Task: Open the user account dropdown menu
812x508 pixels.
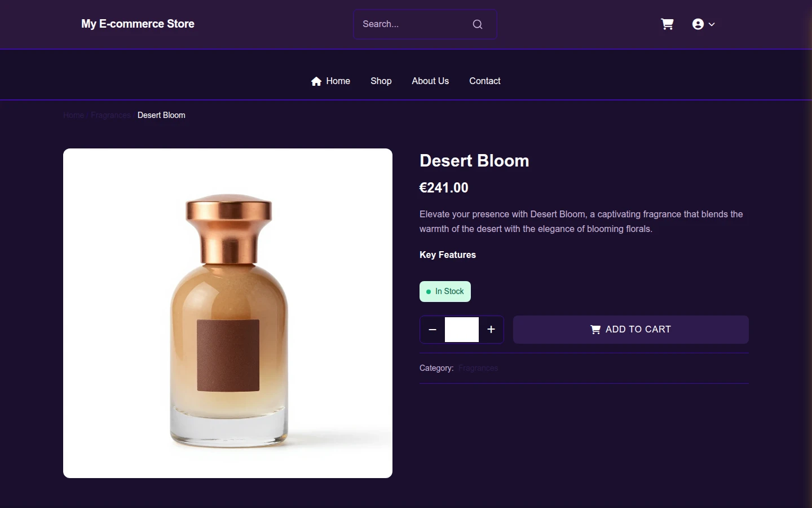Action: (x=703, y=24)
